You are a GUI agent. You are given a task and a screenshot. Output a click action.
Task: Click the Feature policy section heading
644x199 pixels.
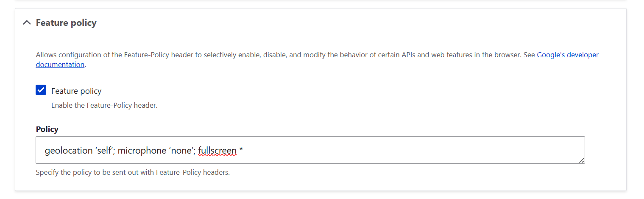click(66, 23)
